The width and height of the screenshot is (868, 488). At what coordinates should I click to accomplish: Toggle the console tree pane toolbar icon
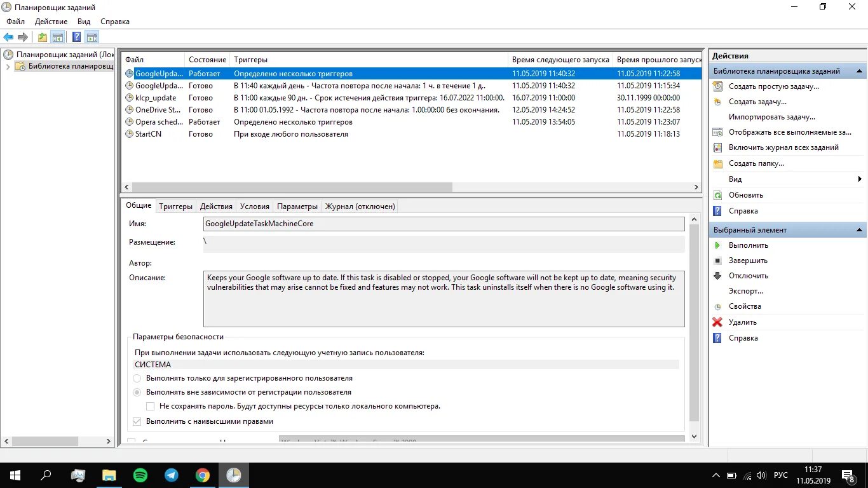tap(57, 37)
